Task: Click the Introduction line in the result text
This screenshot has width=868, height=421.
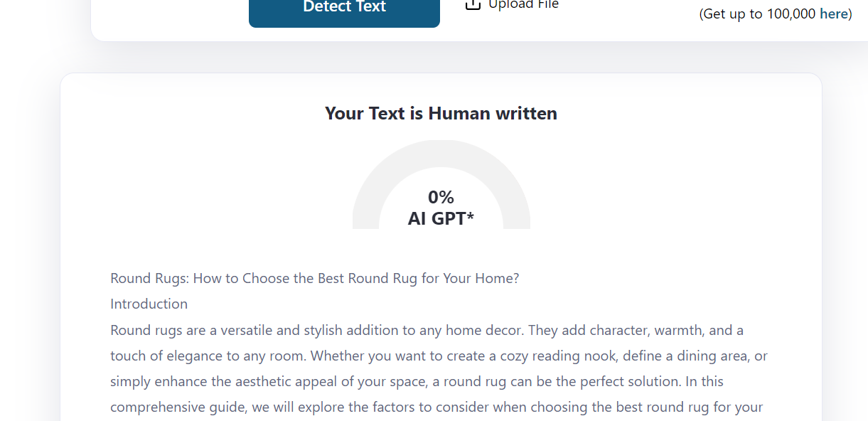Action: click(149, 304)
